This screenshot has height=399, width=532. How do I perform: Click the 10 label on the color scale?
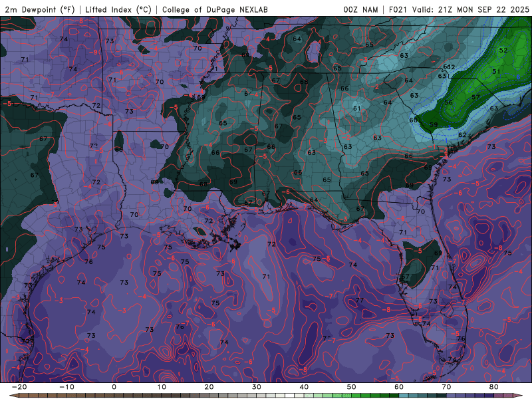click(x=162, y=387)
